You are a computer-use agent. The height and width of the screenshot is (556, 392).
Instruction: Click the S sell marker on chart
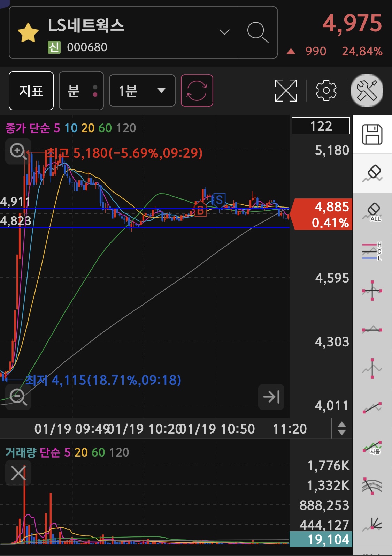pyautogui.click(x=219, y=200)
